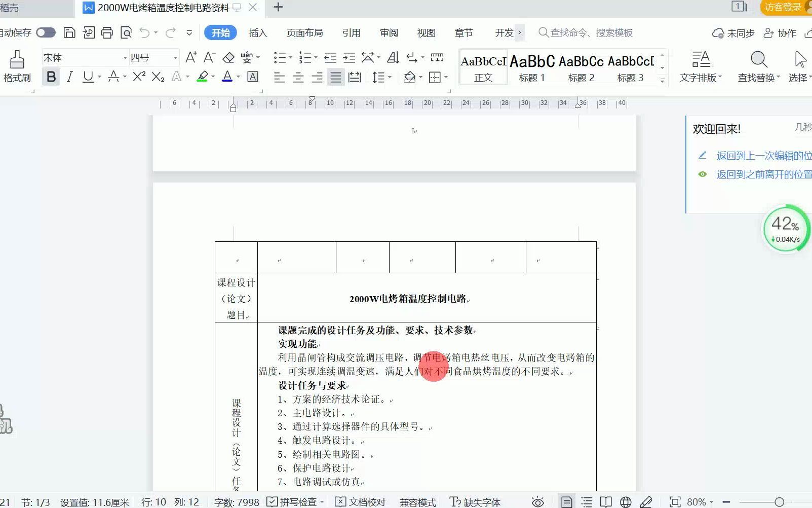Viewport: 812px width, 508px height.
Task: Apply the 标题 1 style
Action: (531, 67)
